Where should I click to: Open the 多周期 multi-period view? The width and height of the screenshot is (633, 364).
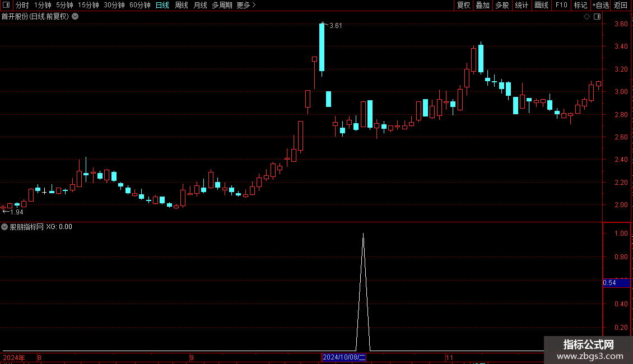[222, 5]
